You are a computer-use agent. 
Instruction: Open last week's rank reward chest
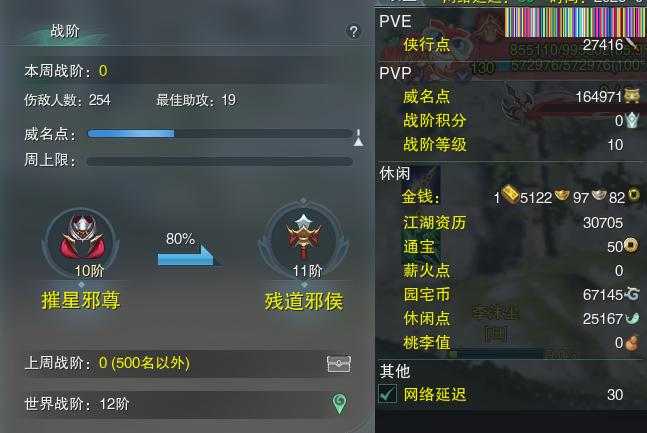pos(339,364)
